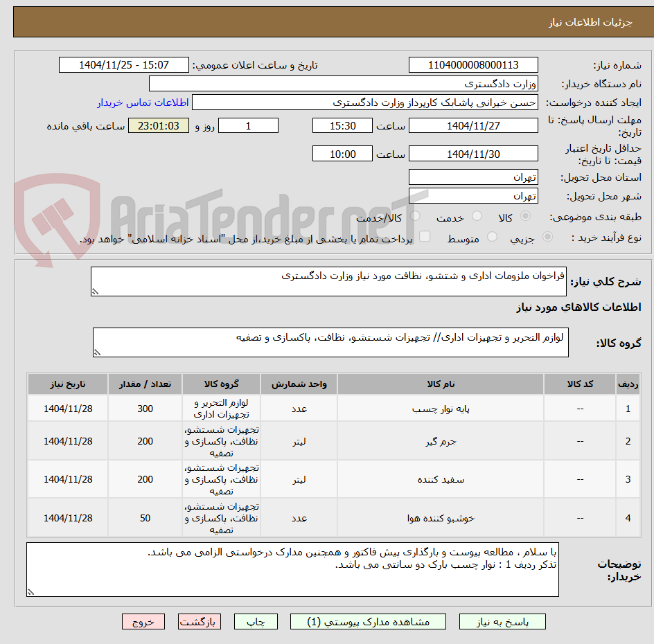
Task: Click لوازم التحریر و تجهیزات اداری group cell
Action: tap(222, 409)
